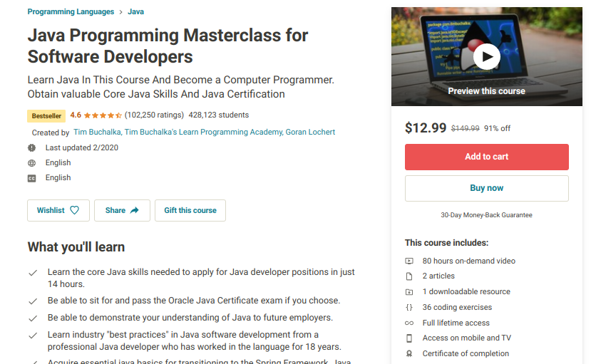Screen dimensions: 591x364
Task: Click 'This course includes:' heading
Action: pos(447,243)
